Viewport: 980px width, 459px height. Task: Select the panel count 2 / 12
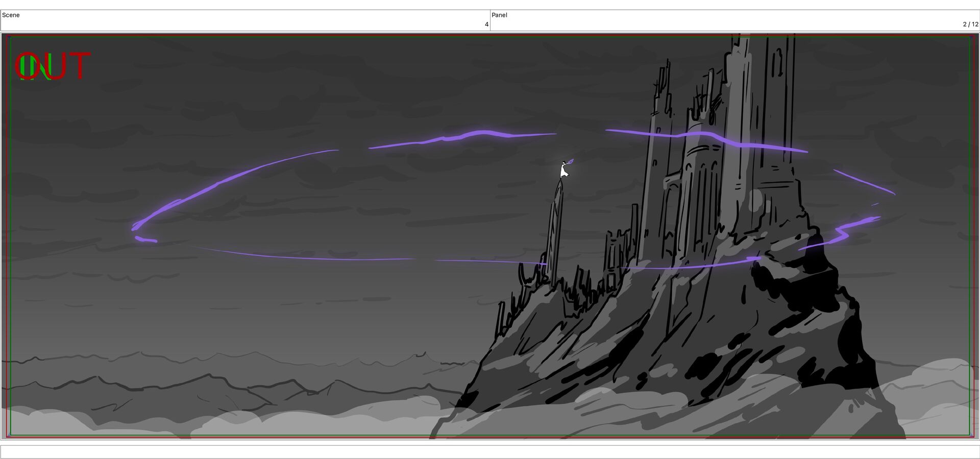coord(971,24)
